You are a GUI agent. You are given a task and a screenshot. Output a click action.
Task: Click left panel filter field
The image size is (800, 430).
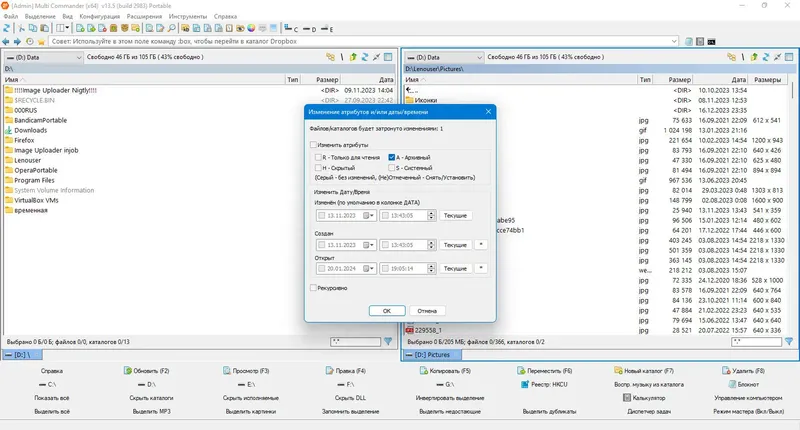pos(356,342)
